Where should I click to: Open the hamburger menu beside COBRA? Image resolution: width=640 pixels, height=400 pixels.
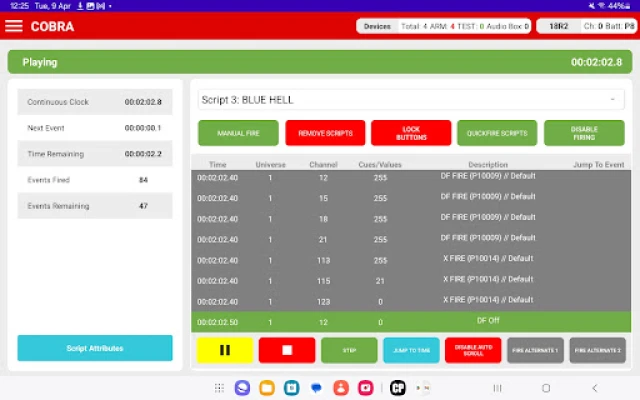(x=14, y=26)
